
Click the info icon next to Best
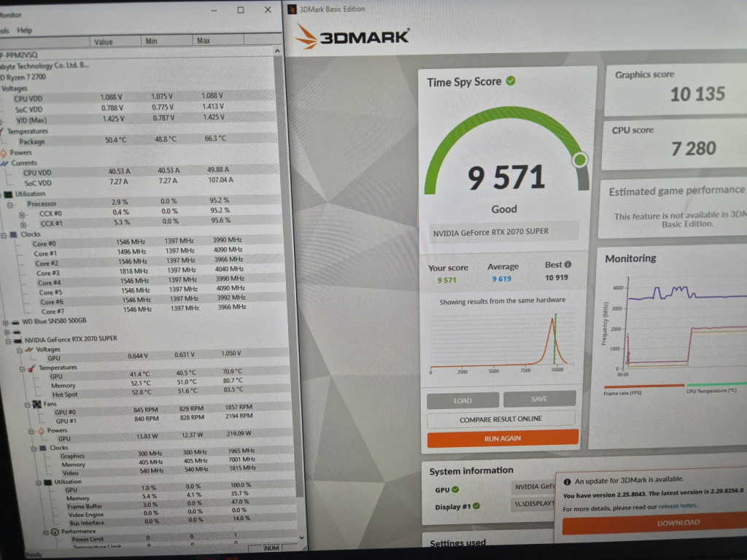pos(568,264)
